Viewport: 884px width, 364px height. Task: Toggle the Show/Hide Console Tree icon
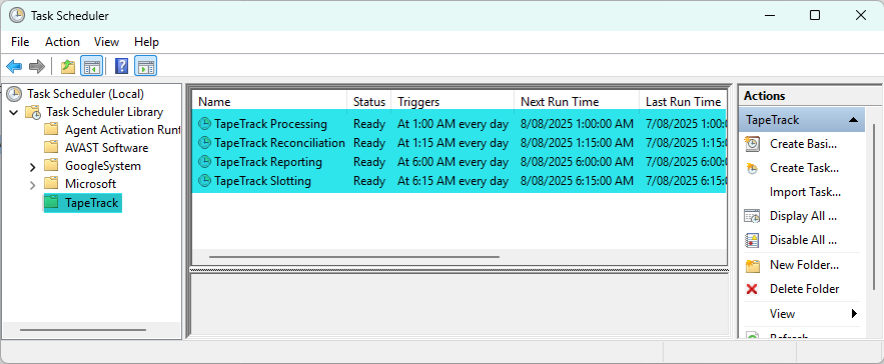pos(91,66)
